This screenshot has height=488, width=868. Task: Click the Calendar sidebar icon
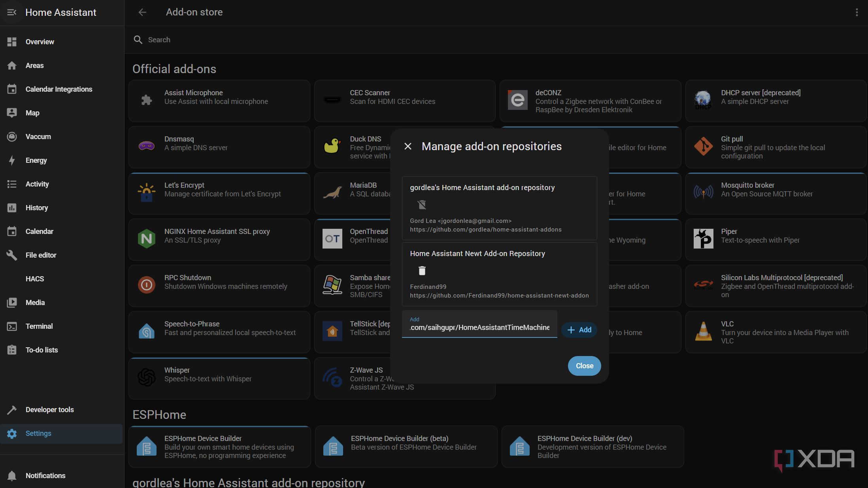coord(12,232)
